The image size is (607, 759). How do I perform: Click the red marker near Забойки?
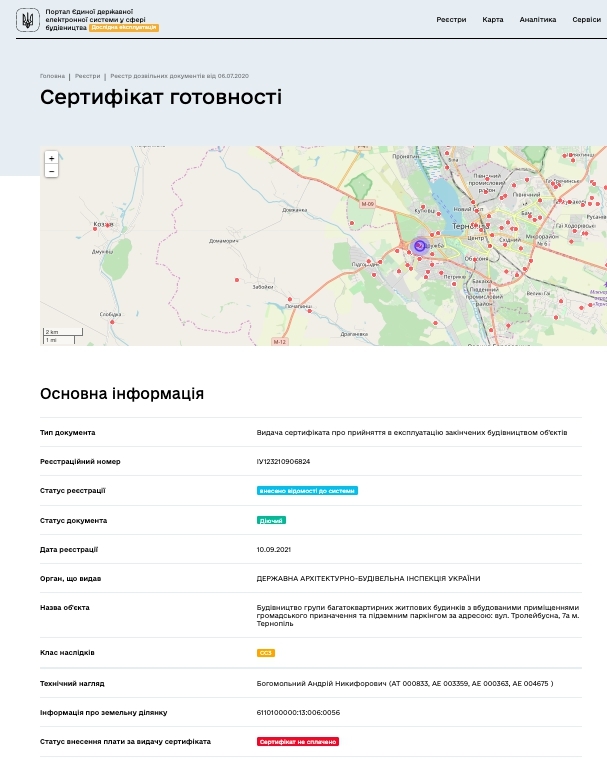coord(237,280)
